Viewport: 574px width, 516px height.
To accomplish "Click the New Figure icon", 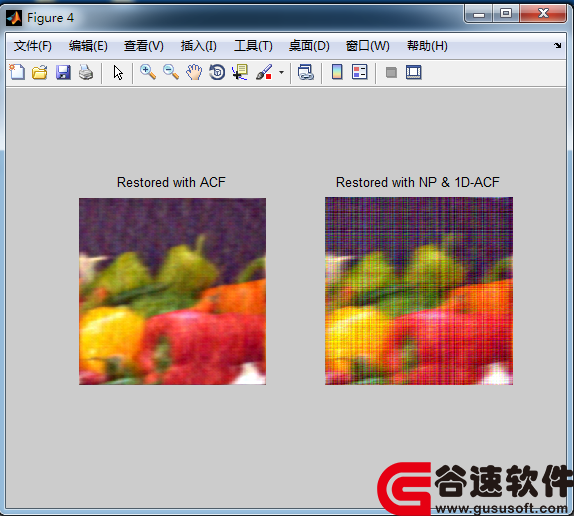I will point(17,72).
